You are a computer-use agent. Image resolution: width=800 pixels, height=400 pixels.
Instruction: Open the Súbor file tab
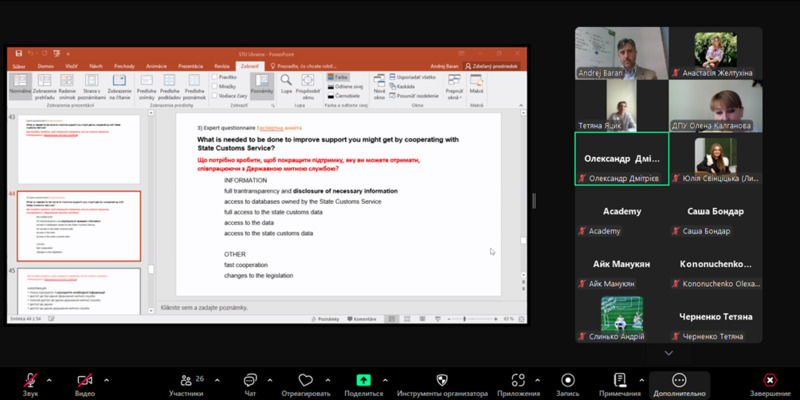[x=19, y=66]
